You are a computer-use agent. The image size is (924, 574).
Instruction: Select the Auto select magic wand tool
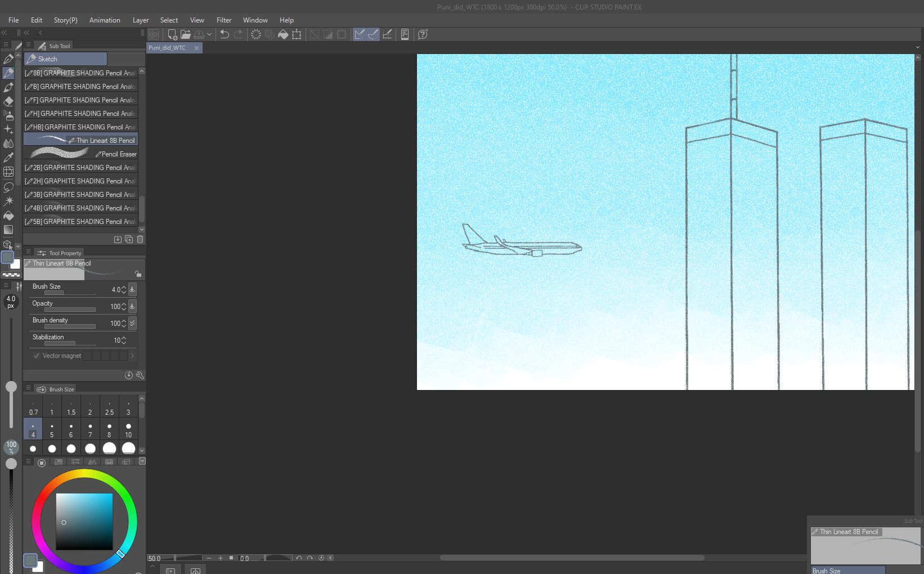[x=8, y=201]
